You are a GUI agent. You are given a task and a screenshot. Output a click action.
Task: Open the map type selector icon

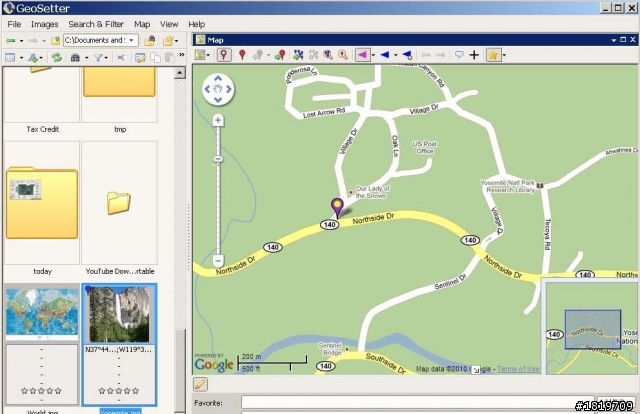pos(200,55)
